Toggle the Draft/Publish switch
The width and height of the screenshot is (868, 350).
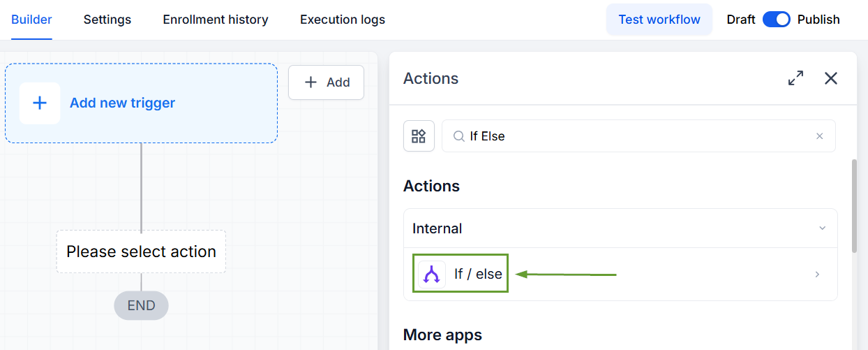tap(776, 20)
